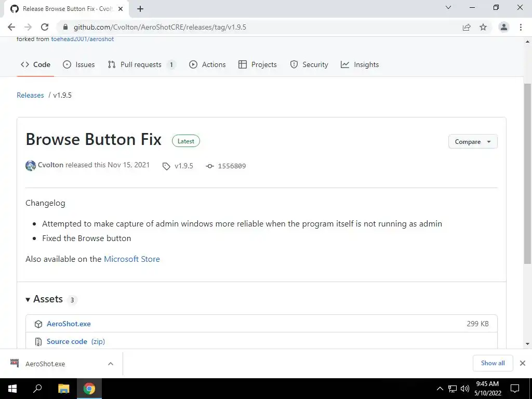Open downloaded AeroShot.exe from downloads bar
The image size is (532, 399).
(x=45, y=364)
